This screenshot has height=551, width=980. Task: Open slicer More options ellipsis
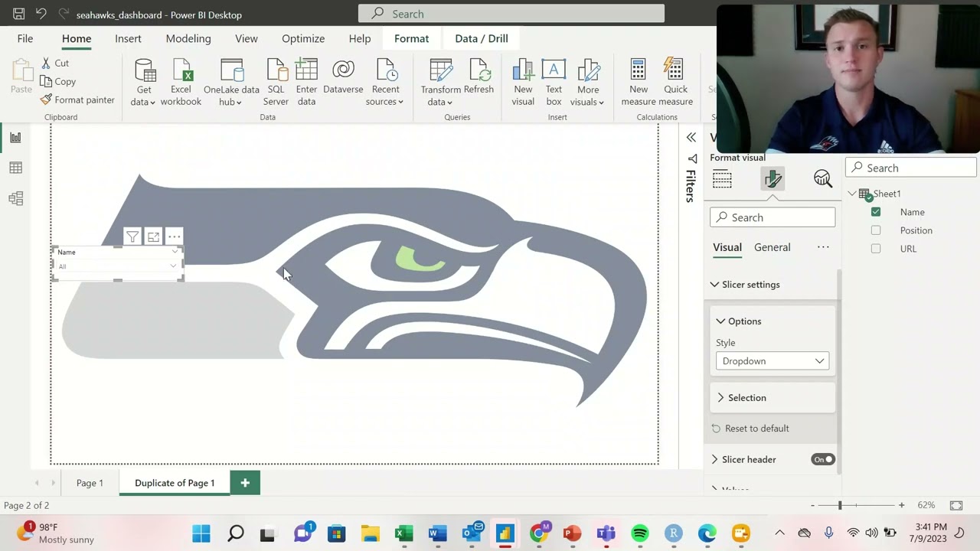tap(174, 236)
